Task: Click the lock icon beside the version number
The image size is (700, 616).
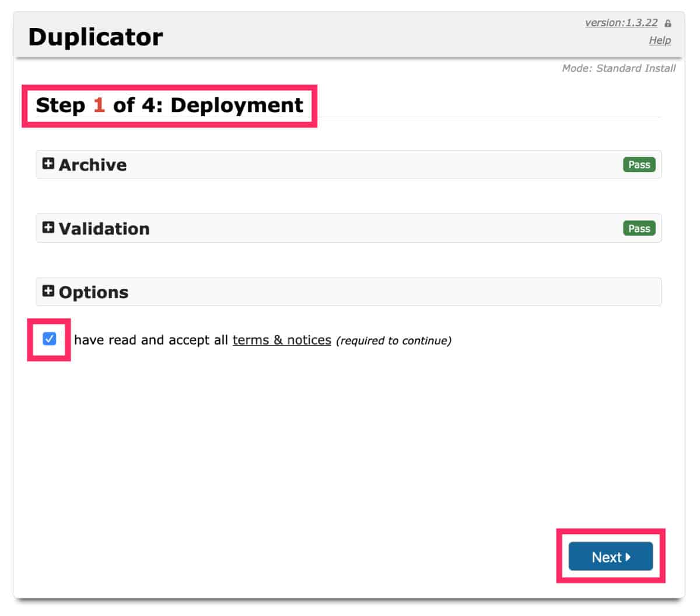Action: (667, 22)
